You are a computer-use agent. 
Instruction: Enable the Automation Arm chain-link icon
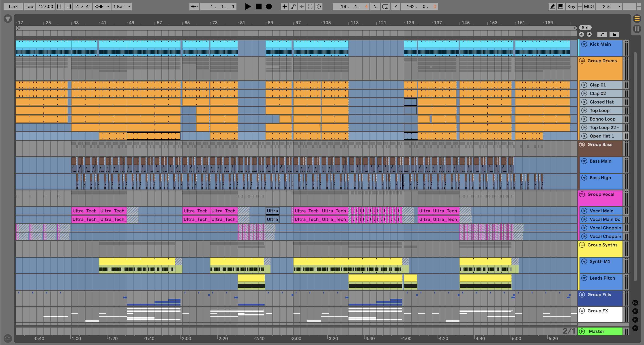(x=293, y=6)
